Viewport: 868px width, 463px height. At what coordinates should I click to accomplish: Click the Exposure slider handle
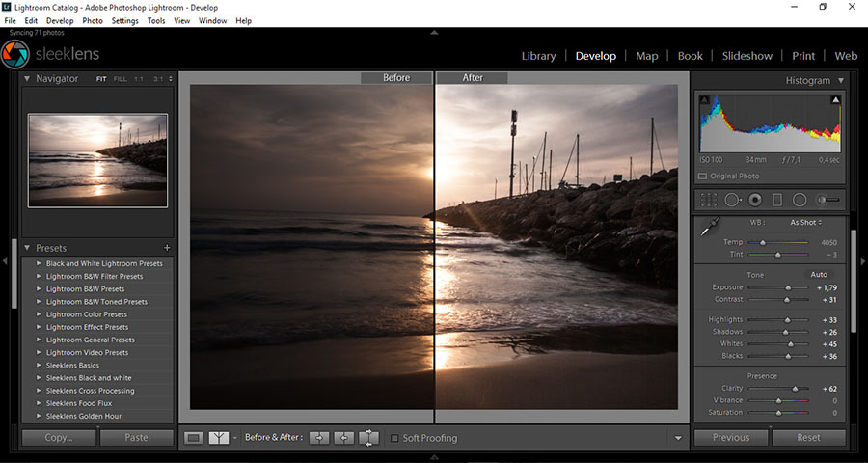tap(788, 287)
